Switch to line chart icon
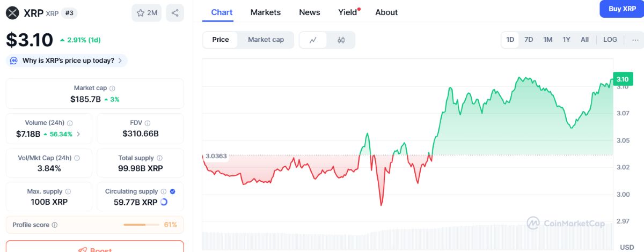The width and height of the screenshot is (644, 252). pyautogui.click(x=313, y=40)
